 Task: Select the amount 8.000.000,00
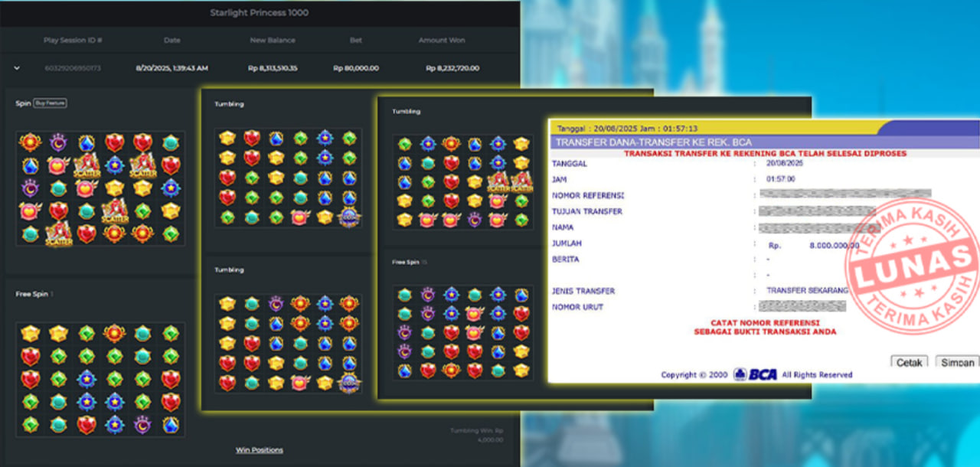pos(834,246)
